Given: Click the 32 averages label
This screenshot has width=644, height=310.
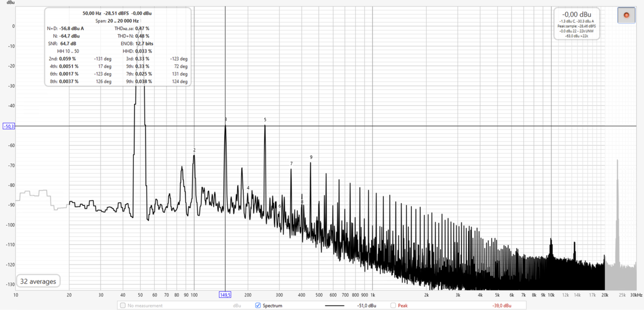Looking at the screenshot, I should 38,281.
